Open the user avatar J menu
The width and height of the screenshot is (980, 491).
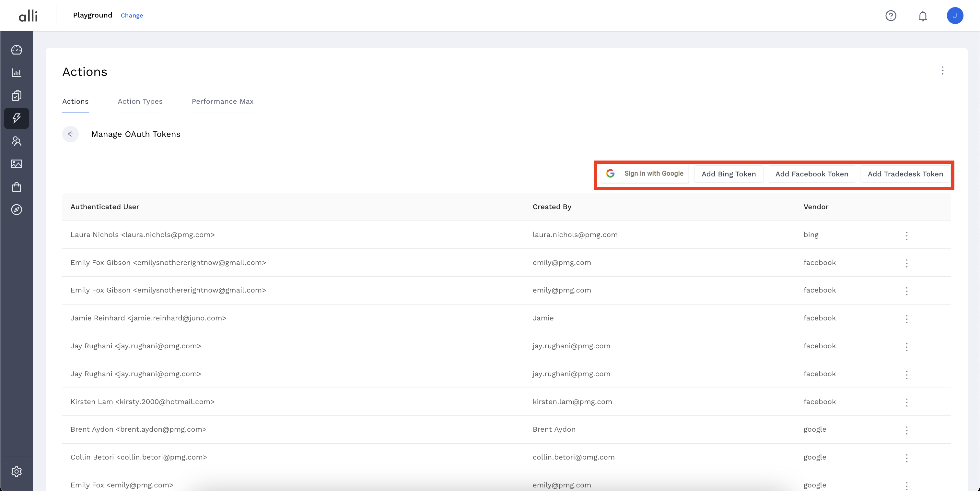click(x=954, y=16)
